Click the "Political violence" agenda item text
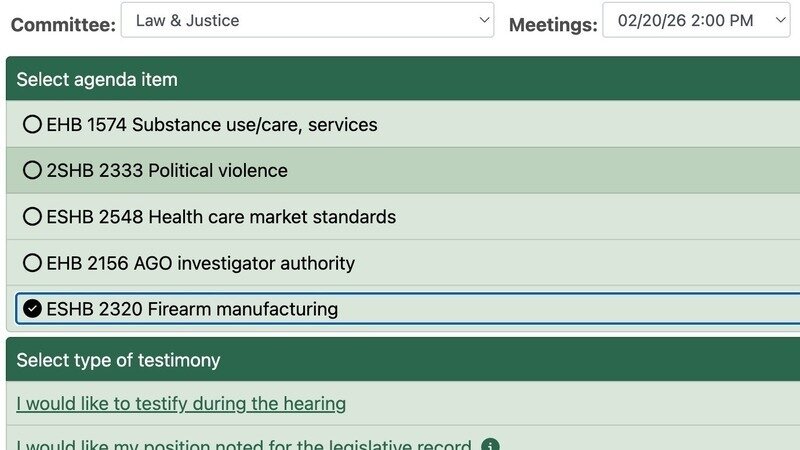The image size is (800, 450). [x=217, y=171]
